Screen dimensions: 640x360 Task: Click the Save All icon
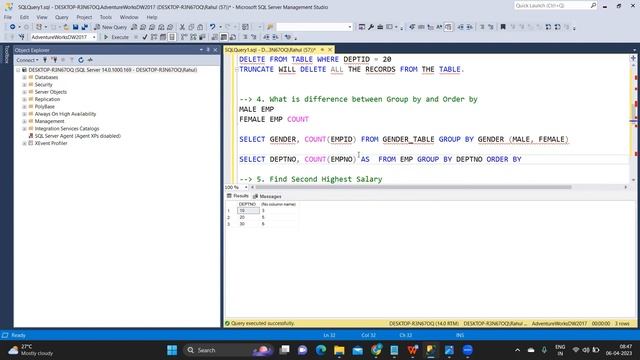click(84, 27)
